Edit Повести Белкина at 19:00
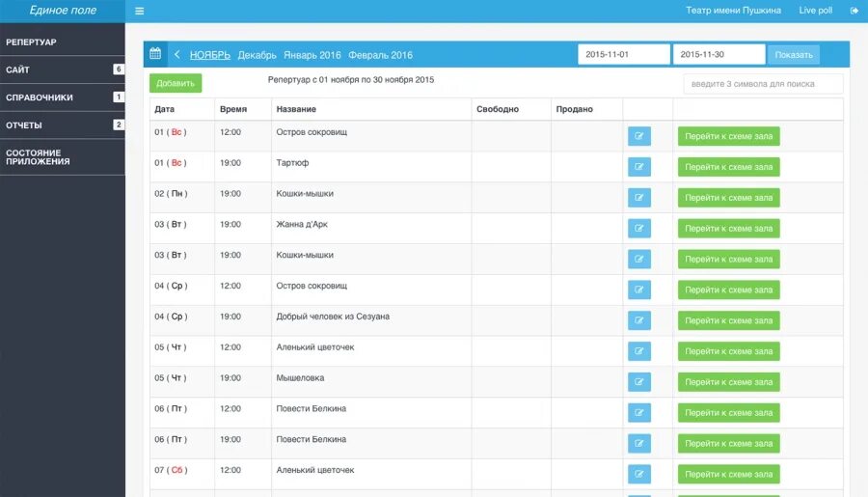 point(638,443)
